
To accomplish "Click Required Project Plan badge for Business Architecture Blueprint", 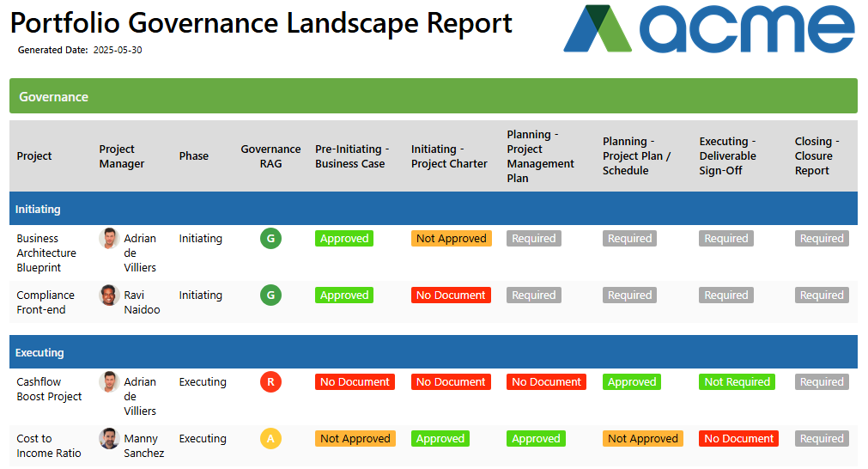I will (x=629, y=239).
